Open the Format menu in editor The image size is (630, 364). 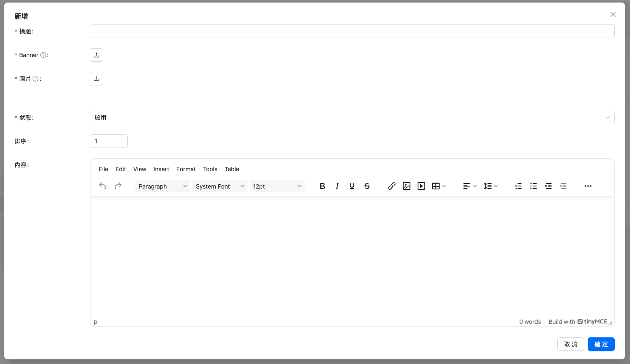(186, 169)
